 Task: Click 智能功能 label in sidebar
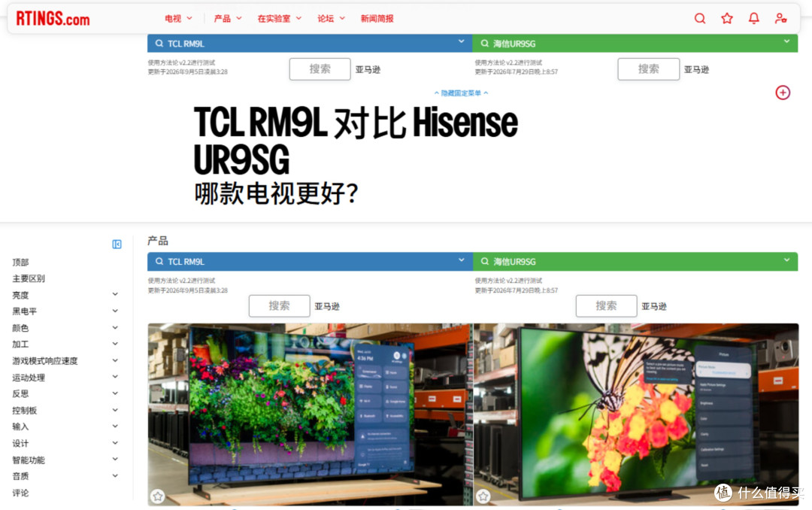[x=29, y=460]
